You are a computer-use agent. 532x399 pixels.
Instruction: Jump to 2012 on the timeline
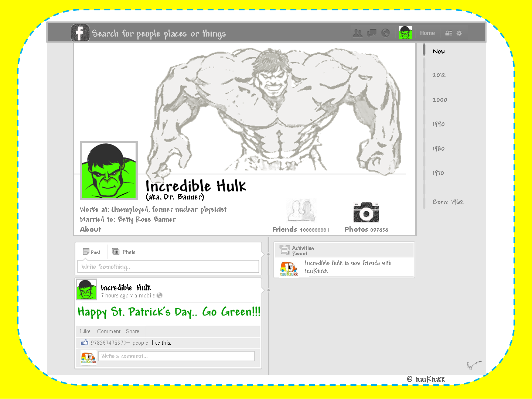[439, 75]
